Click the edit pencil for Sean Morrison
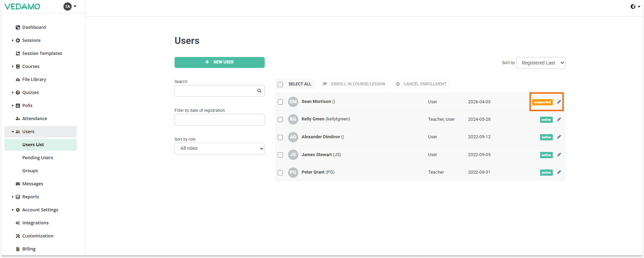The image size is (644, 258). pos(559,102)
